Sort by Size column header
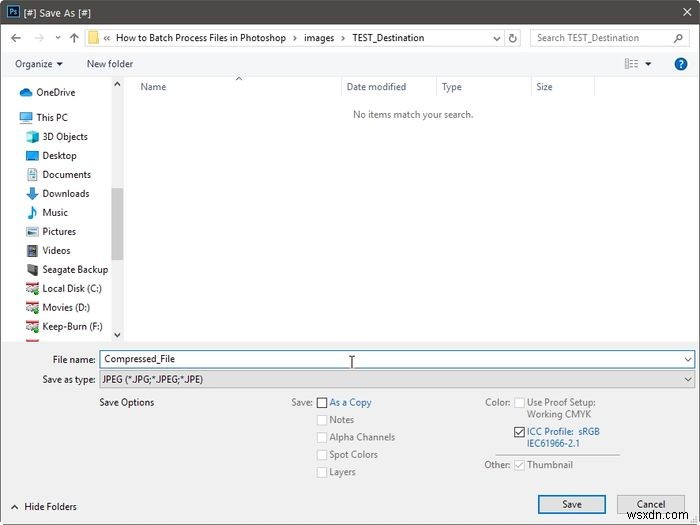Screen dimensions: 700x525 544,87
